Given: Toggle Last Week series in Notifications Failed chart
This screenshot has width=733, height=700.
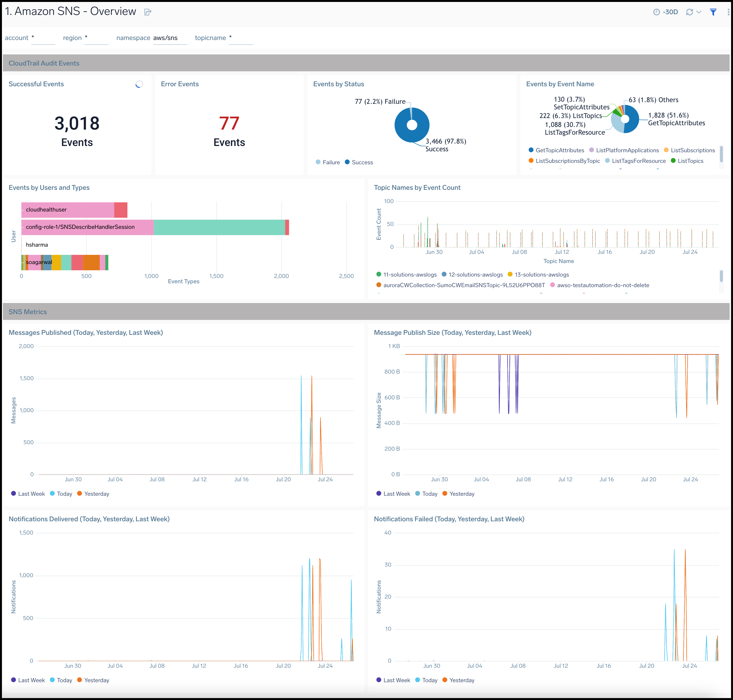Looking at the screenshot, I should pyautogui.click(x=393, y=680).
